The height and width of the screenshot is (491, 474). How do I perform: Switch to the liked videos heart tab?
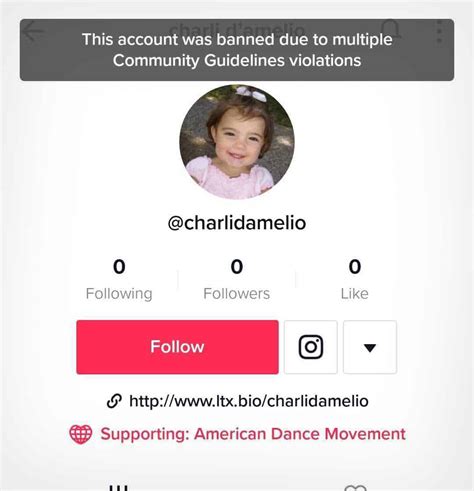pyautogui.click(x=355, y=488)
